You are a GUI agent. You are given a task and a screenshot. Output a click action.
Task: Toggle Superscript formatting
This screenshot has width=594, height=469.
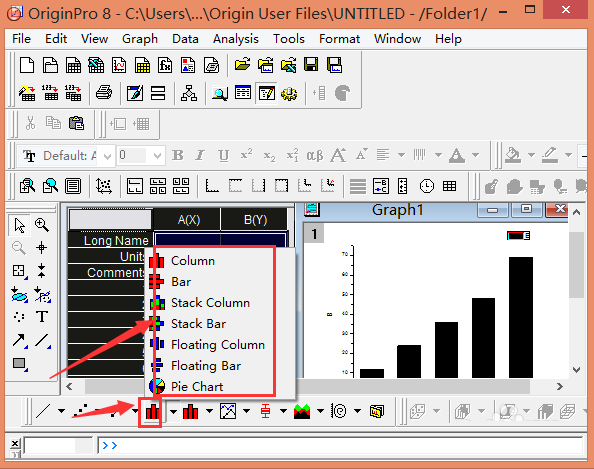[x=246, y=155]
